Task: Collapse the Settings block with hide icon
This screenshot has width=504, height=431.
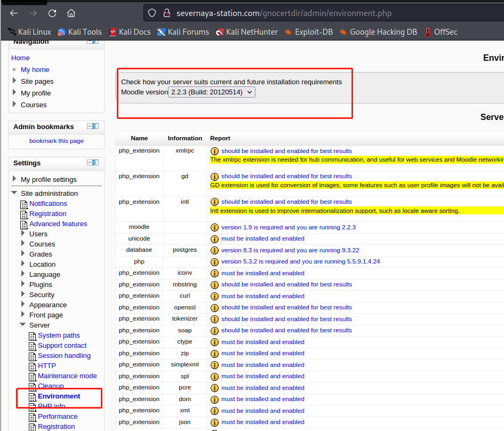Action: (90, 163)
